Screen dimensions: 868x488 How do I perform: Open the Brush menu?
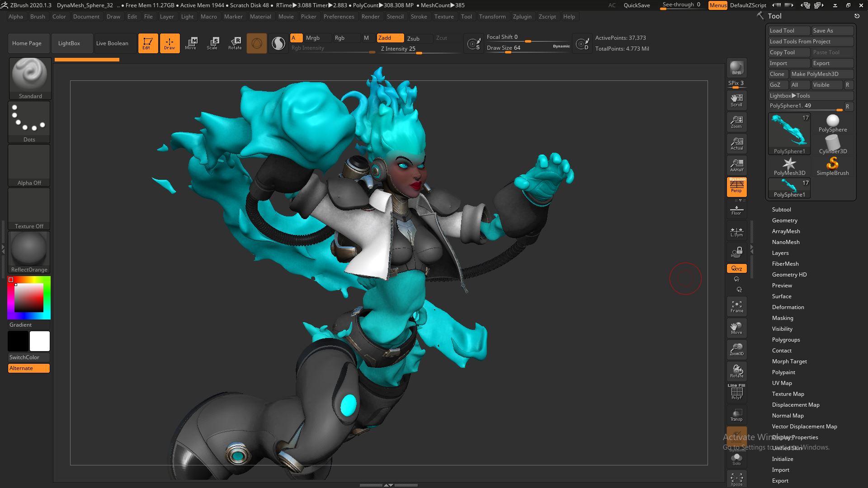coord(38,17)
